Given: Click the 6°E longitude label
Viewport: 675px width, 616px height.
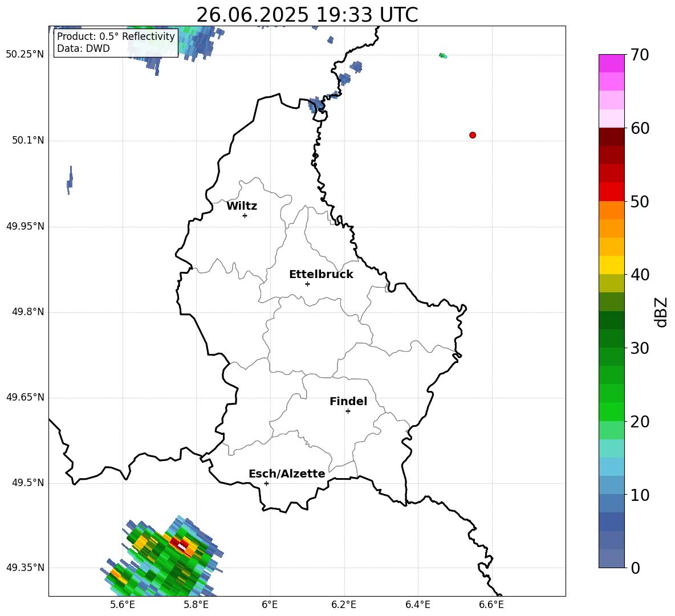Looking at the screenshot, I should tap(270, 605).
